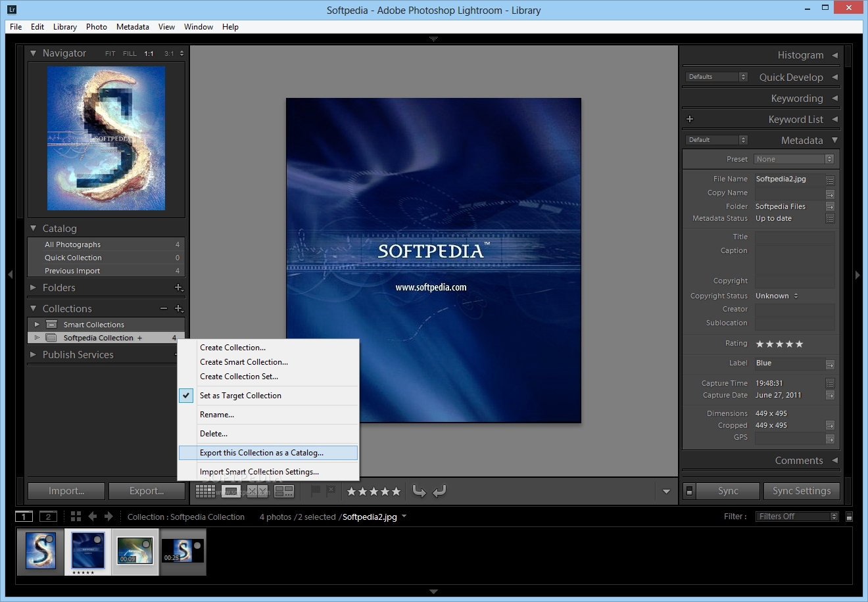868x602 pixels.
Task: Open the Filters Off dropdown
Action: coord(797,517)
